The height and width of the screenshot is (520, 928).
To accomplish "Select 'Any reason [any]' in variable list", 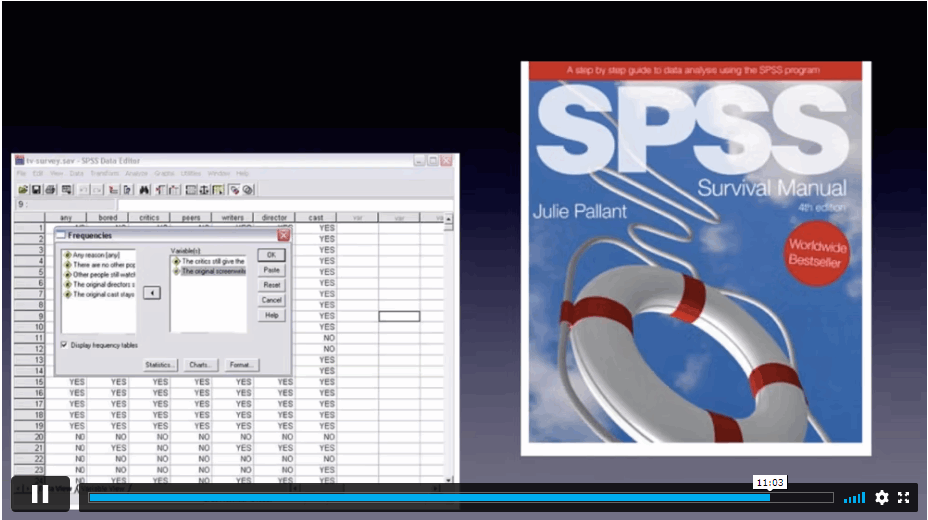I will coord(96,255).
